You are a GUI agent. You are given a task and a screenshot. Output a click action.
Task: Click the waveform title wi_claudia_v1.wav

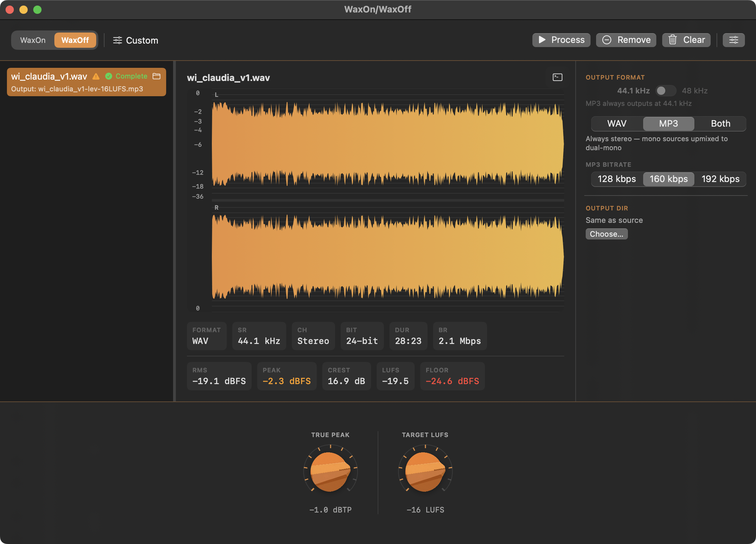tap(228, 78)
